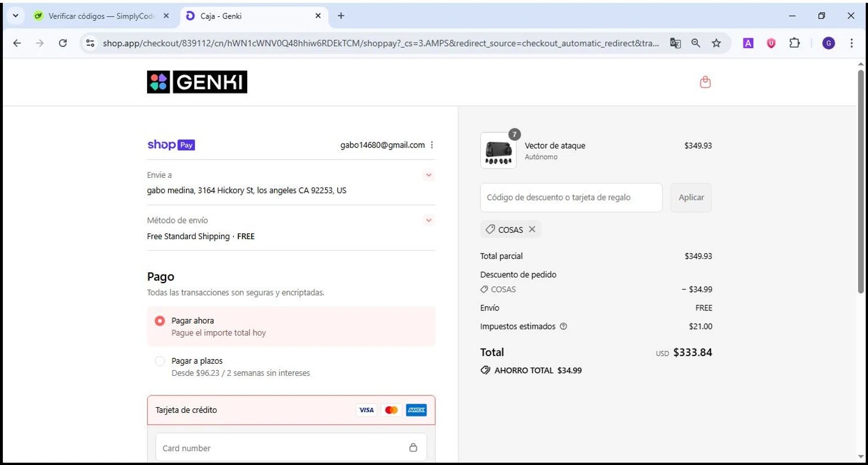This screenshot has width=868, height=465.
Task: Click the Aplicar discount button
Action: click(x=691, y=197)
